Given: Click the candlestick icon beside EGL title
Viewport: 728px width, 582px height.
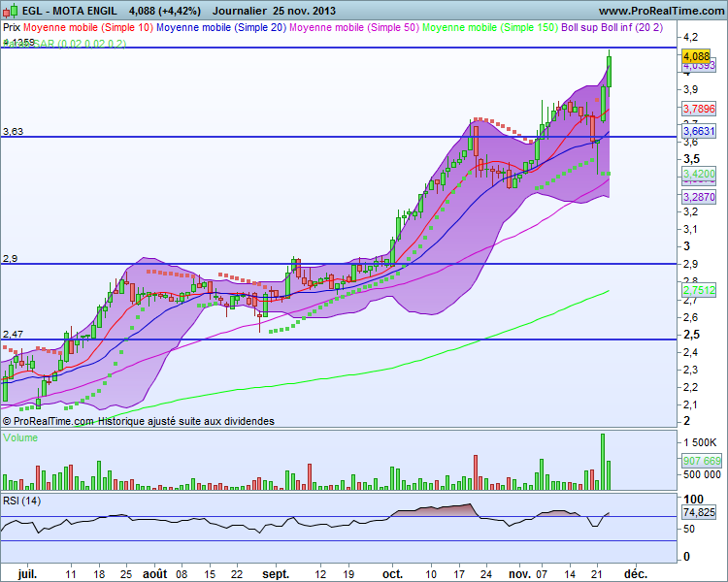Looking at the screenshot, I should (10, 10).
